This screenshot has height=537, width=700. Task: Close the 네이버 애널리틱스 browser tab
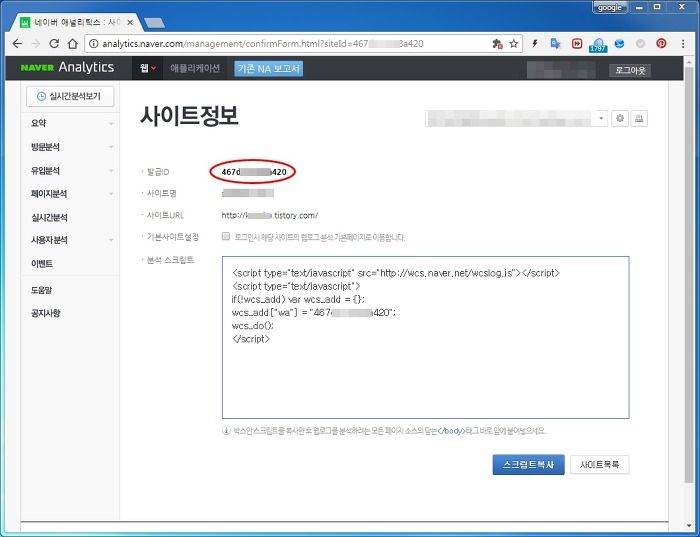pyautogui.click(x=129, y=22)
